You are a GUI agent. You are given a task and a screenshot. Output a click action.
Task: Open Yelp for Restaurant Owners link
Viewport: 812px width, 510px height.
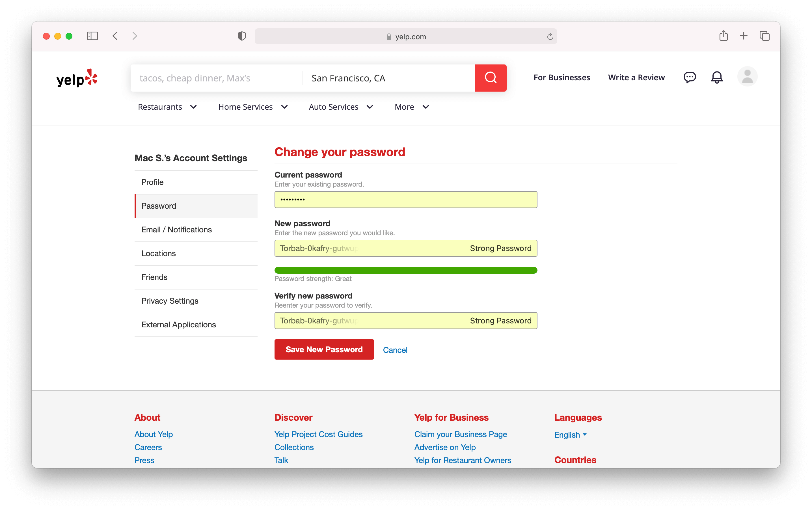[x=463, y=460]
